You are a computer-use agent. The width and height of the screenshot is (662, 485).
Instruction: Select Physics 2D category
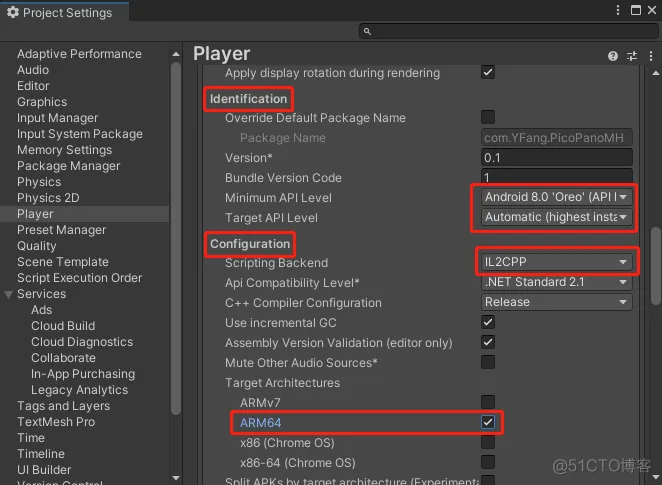(48, 198)
